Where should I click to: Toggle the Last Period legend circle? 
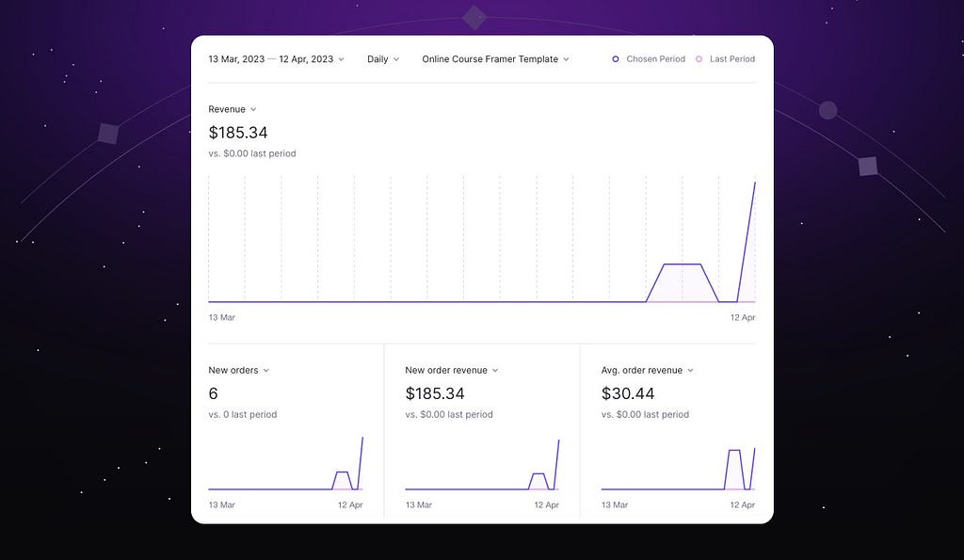[x=699, y=59]
